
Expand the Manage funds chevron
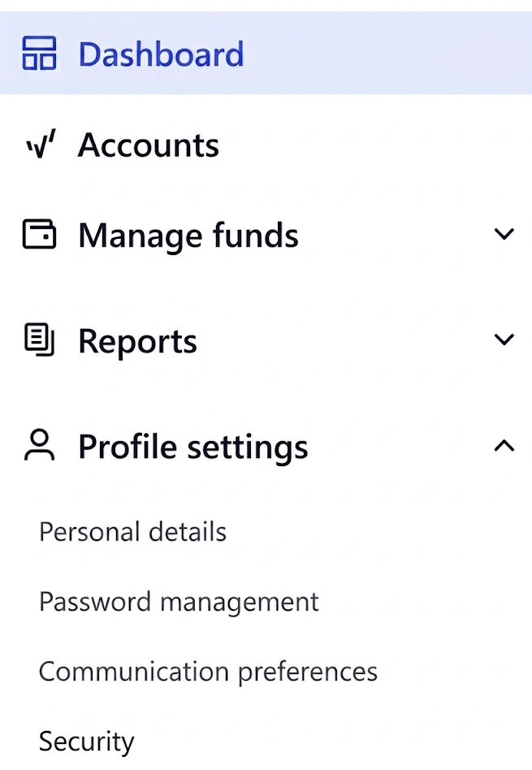[504, 234]
